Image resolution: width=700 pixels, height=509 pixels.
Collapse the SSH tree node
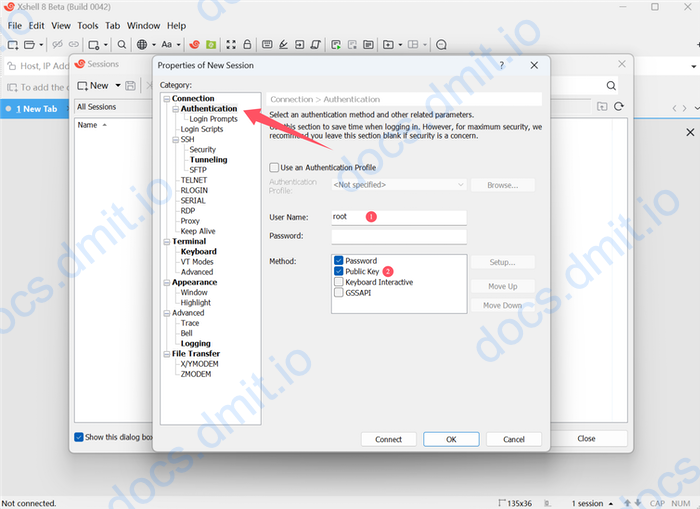pyautogui.click(x=174, y=140)
